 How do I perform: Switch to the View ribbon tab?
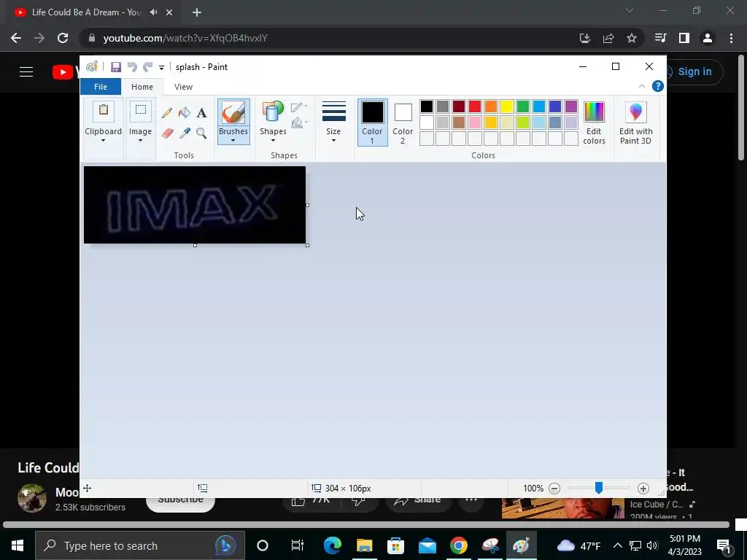click(183, 87)
